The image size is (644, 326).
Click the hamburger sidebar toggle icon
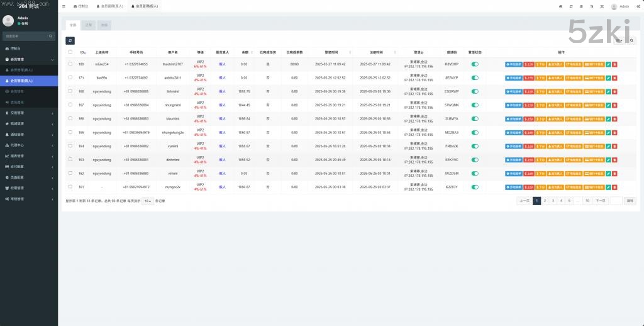64,6
